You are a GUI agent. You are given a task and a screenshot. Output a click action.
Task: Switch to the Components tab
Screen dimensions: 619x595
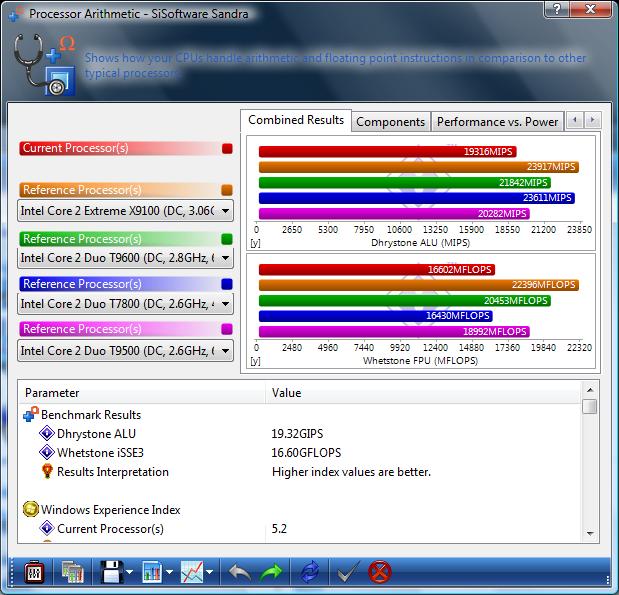pyautogui.click(x=390, y=122)
